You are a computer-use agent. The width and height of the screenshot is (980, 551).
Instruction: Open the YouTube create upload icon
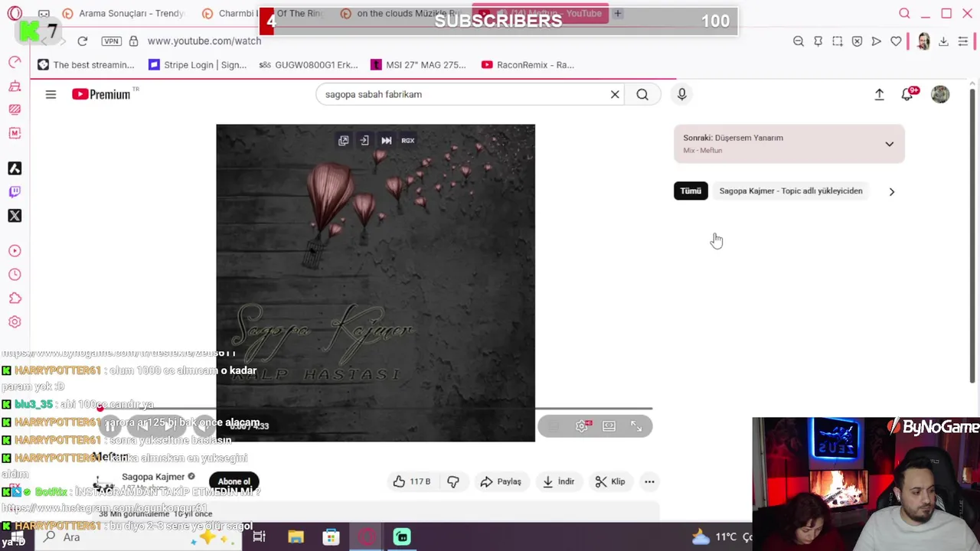pos(879,94)
